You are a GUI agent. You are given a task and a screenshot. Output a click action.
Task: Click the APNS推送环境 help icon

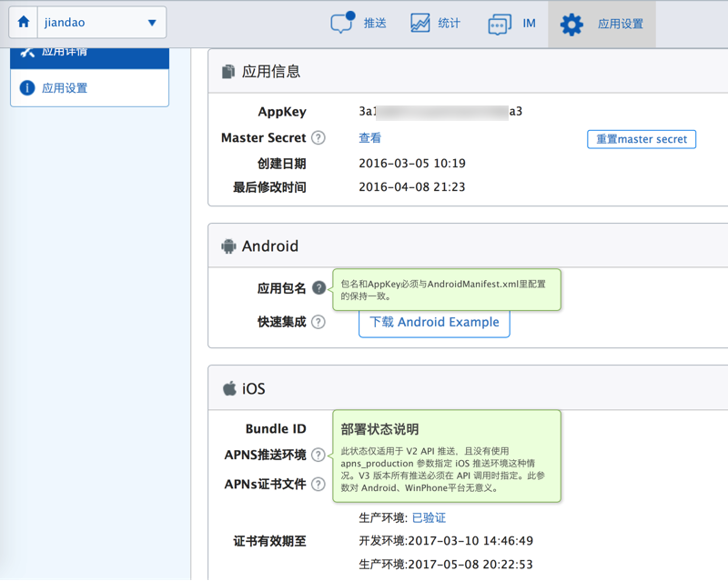[x=318, y=455]
